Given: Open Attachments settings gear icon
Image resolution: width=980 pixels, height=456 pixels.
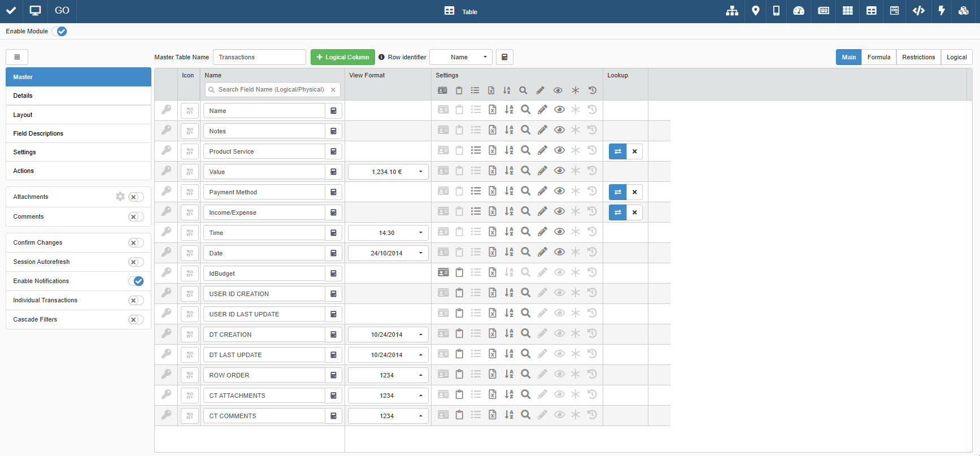Looking at the screenshot, I should 120,197.
